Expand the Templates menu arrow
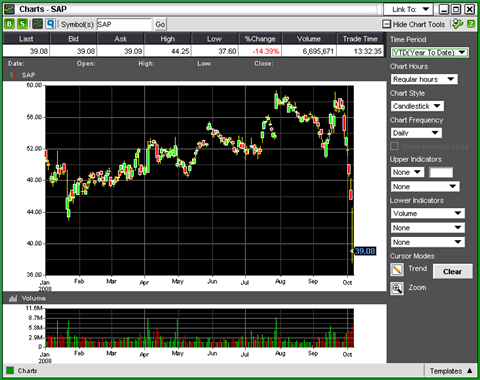Viewport: 480px width, 380px height. tap(470, 371)
